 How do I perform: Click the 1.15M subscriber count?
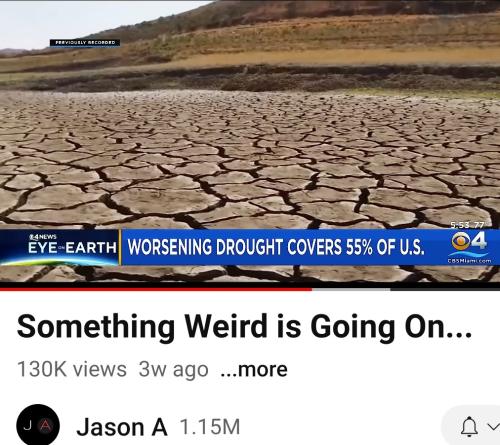[x=210, y=427]
